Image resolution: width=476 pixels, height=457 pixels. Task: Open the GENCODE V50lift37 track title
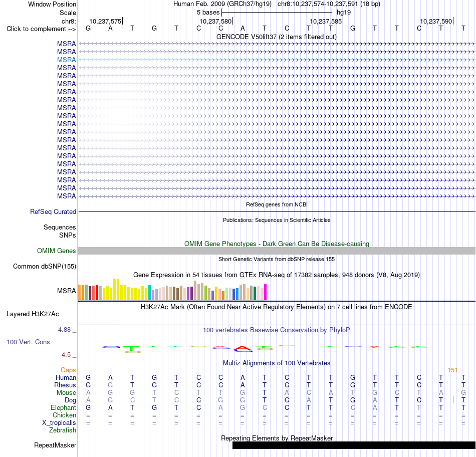pyautogui.click(x=276, y=37)
